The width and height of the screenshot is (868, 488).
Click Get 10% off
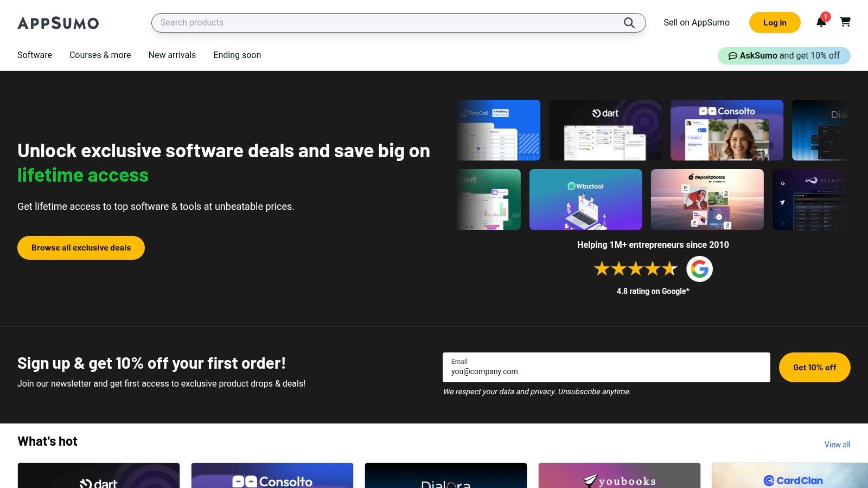[814, 367]
